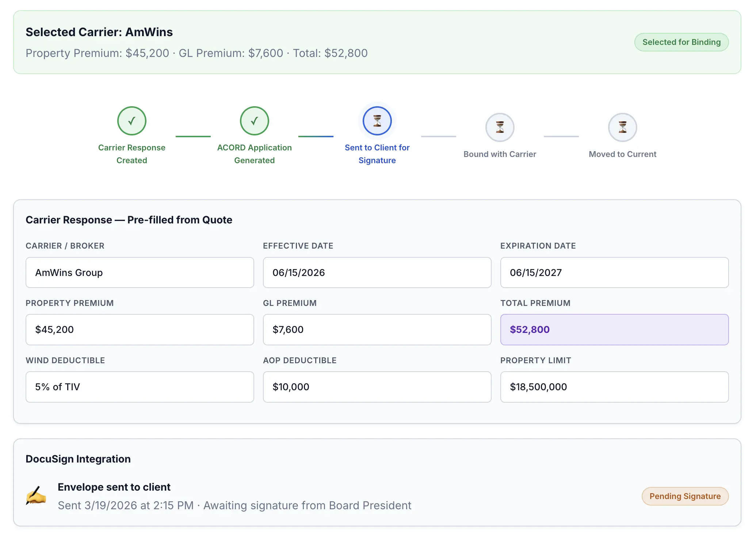Screen dimensions: 756x541
Task: Click the Envelope sent to client heading
Action: 114,487
